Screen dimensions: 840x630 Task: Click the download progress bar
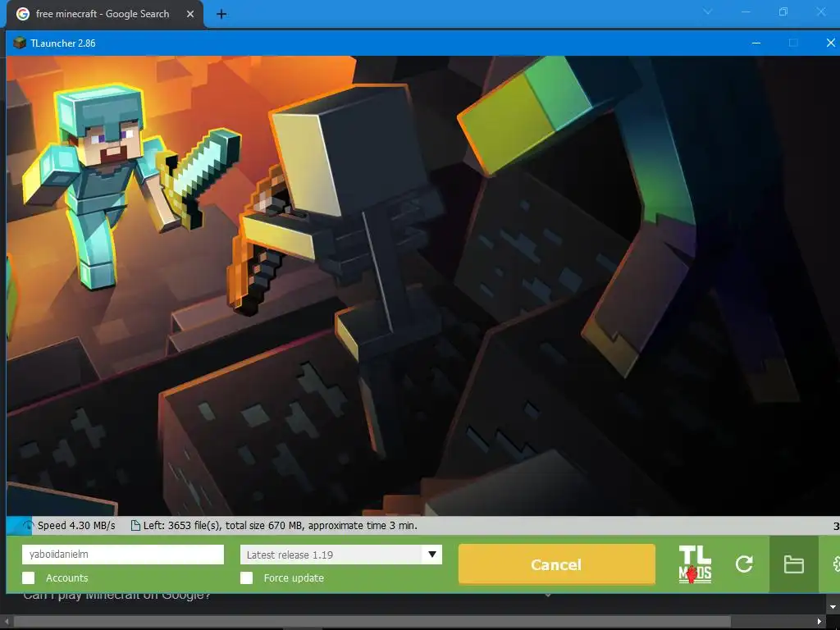[x=423, y=526]
